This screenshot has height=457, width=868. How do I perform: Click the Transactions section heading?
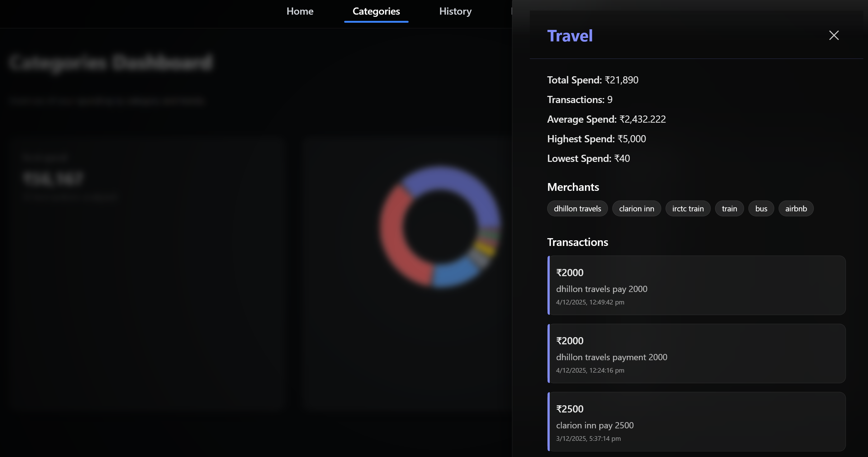pyautogui.click(x=577, y=242)
